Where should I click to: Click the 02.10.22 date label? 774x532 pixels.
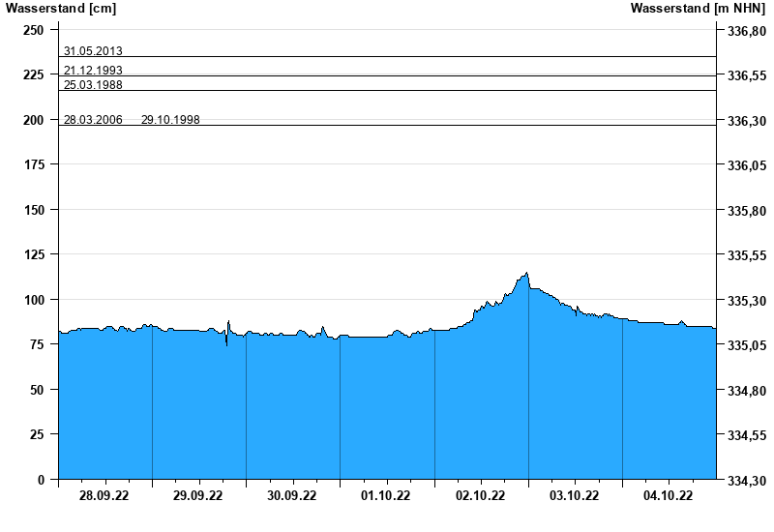[481, 496]
